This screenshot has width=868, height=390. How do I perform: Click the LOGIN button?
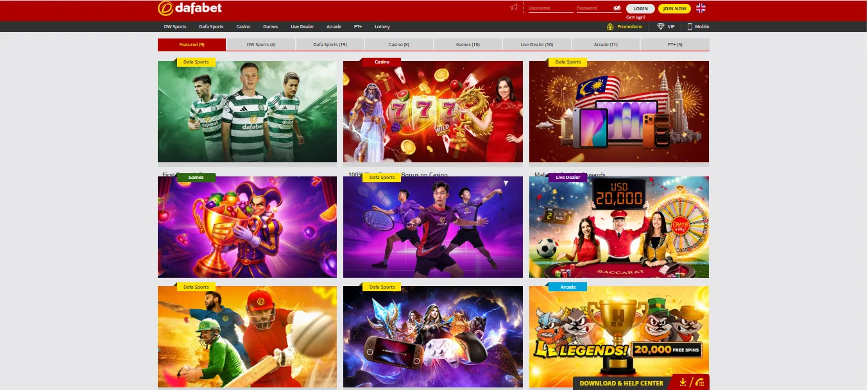[x=640, y=8]
